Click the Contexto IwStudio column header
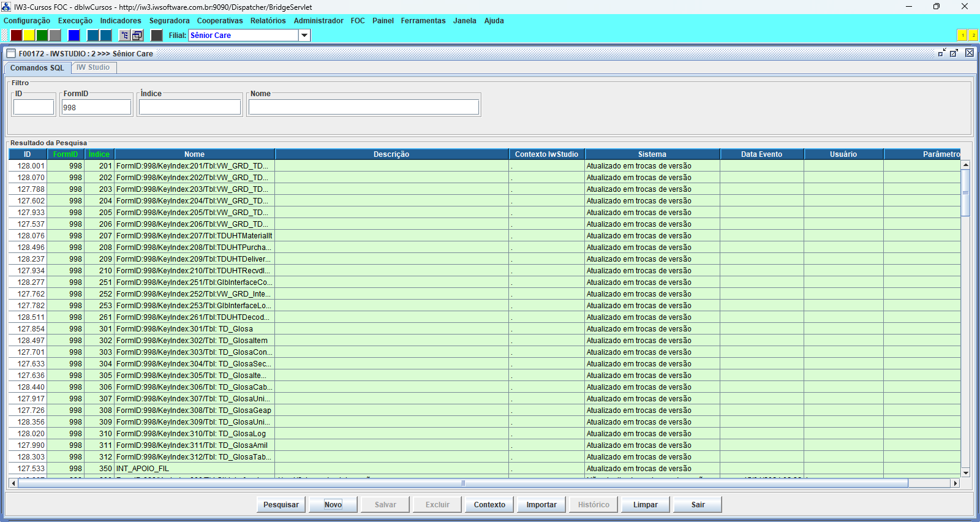980x522 pixels. [x=546, y=154]
